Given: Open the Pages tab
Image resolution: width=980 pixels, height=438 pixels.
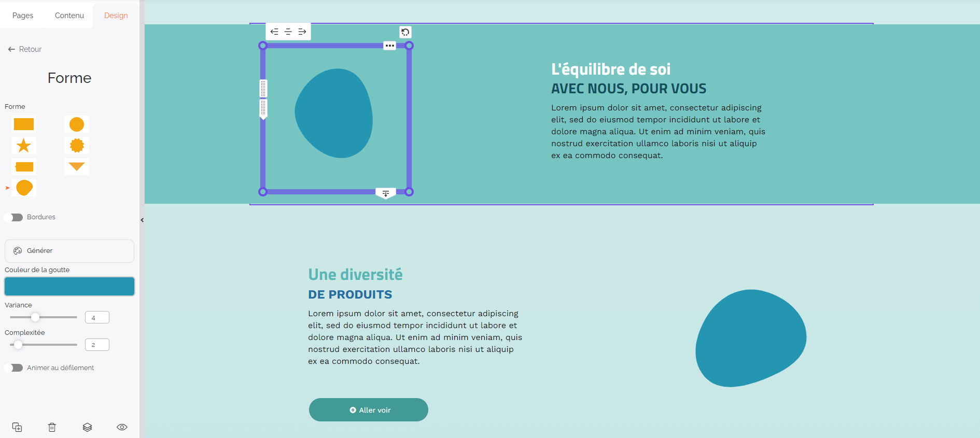Looking at the screenshot, I should point(23,16).
